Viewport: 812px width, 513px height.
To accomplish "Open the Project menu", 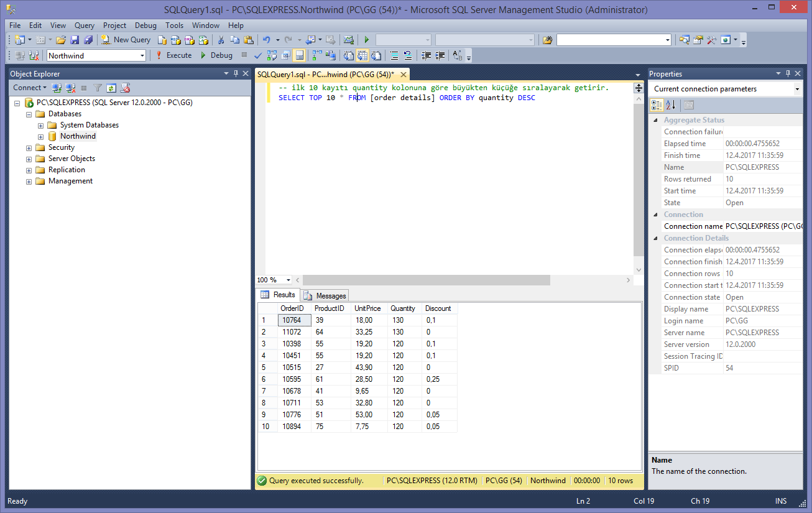I will coord(114,25).
